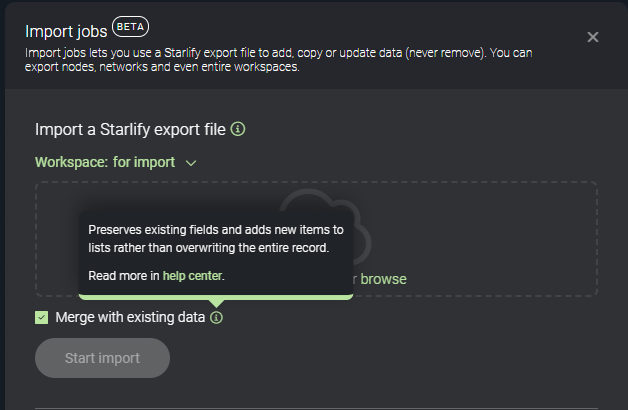The width and height of the screenshot is (628, 410).
Task: Click info icon next to Merge with existing data
Action: click(x=217, y=317)
